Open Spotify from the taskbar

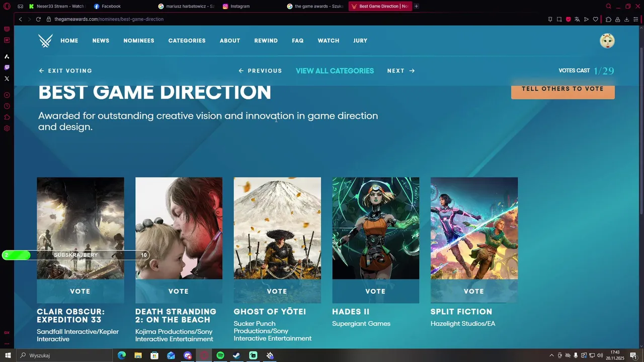[x=220, y=355]
